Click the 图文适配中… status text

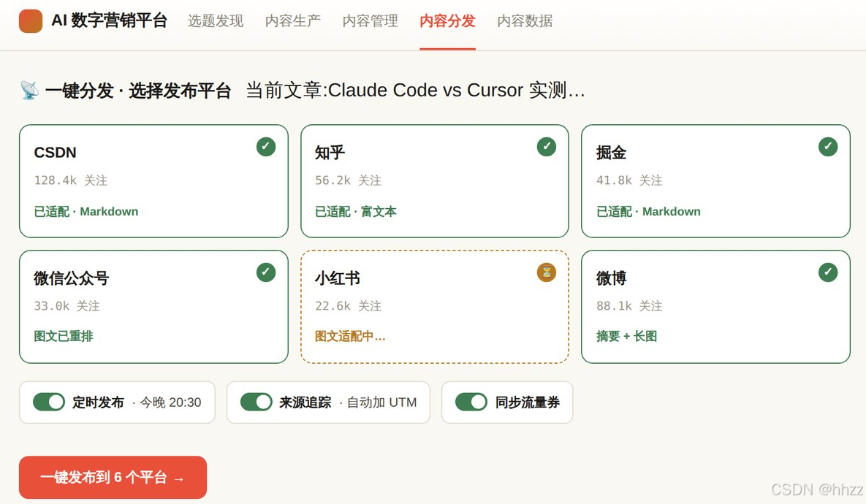[x=350, y=336]
